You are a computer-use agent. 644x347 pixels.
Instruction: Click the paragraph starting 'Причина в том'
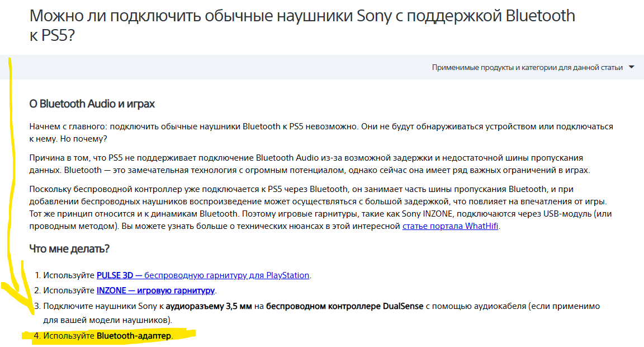tap(310, 164)
